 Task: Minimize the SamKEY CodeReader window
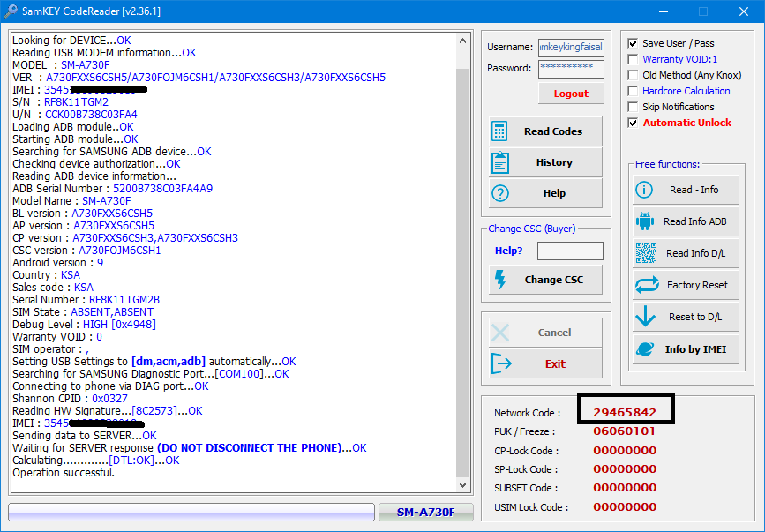pyautogui.click(x=664, y=11)
